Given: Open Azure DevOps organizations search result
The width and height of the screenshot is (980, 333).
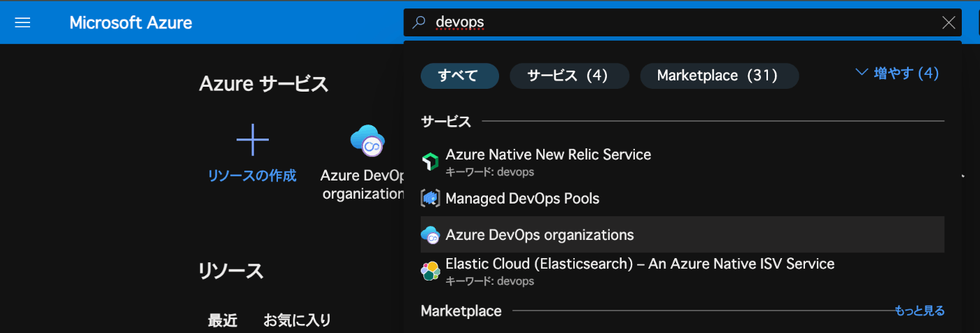Looking at the screenshot, I should [682, 234].
